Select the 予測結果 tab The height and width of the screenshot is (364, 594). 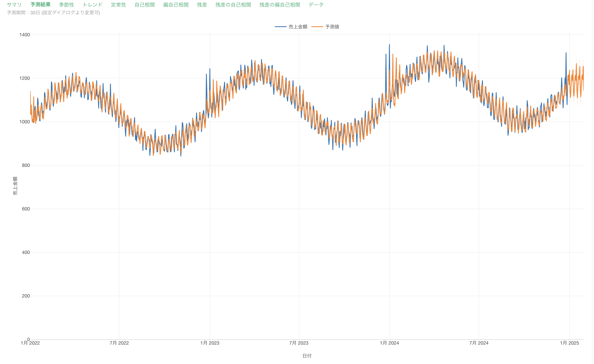40,5
